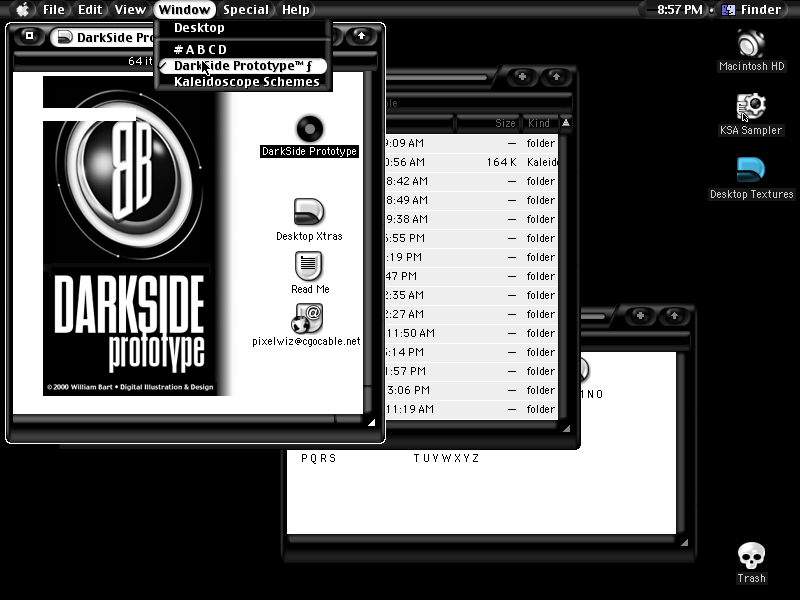This screenshot has width=800, height=600.
Task: Click the Window menu title
Action: [184, 9]
